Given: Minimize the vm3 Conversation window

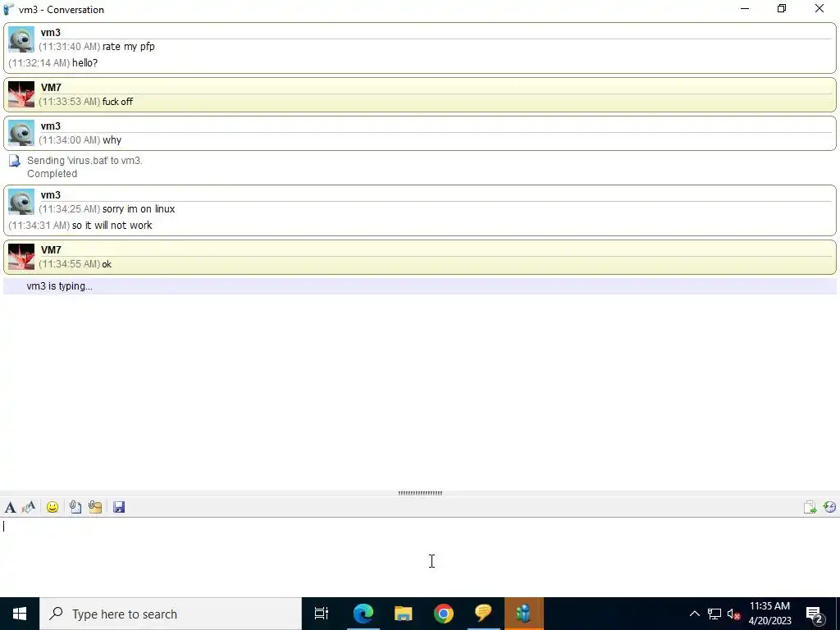Looking at the screenshot, I should pos(745,8).
